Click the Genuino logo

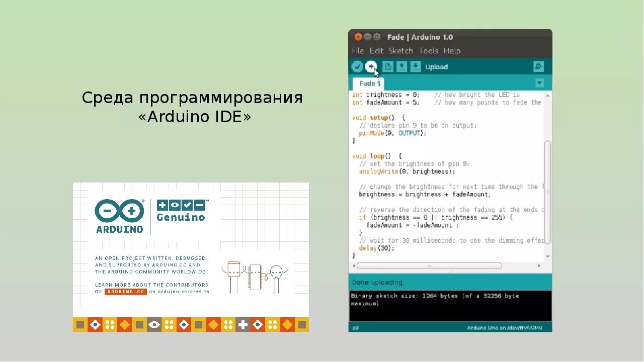coord(181,211)
